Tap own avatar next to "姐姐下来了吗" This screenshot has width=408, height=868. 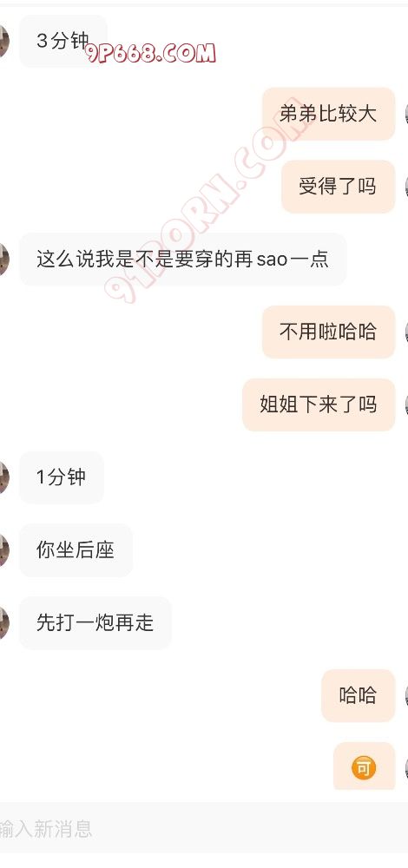coord(405,404)
